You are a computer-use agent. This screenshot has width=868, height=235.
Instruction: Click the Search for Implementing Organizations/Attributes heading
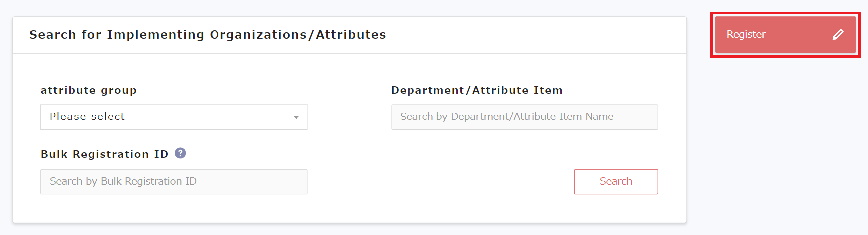tap(208, 35)
